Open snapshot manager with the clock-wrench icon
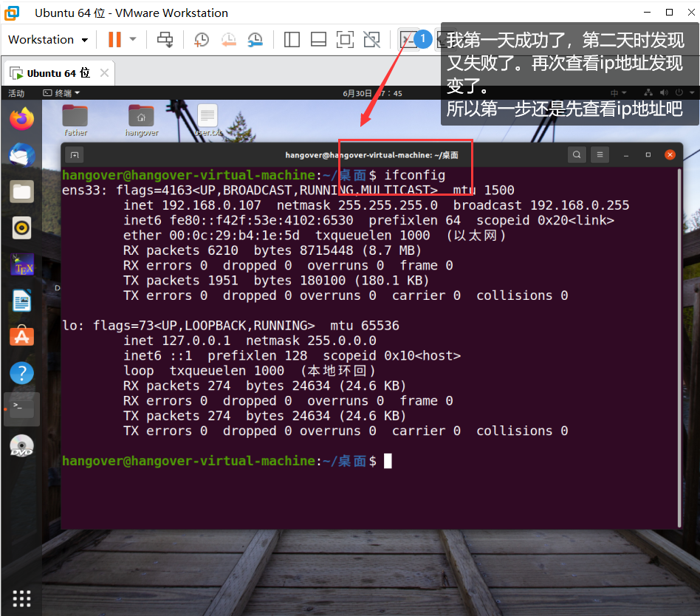Viewport: 700px width, 616px height. (255, 40)
